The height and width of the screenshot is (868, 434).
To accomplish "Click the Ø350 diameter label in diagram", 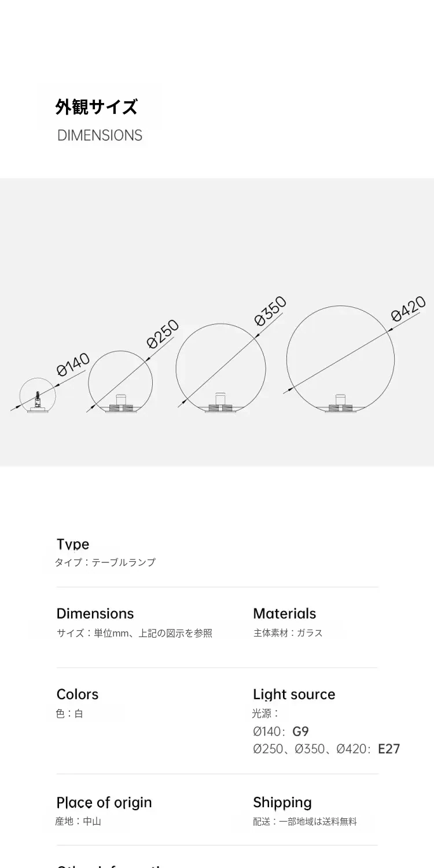I will pos(271,311).
